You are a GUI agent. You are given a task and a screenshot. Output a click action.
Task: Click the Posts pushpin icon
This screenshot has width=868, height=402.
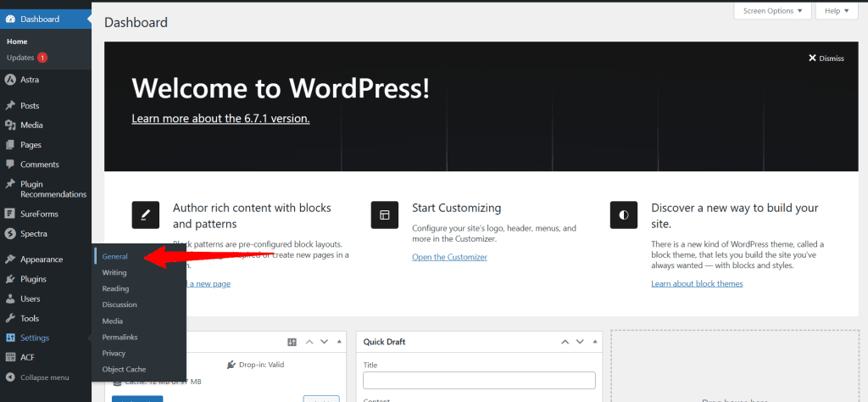click(10, 106)
